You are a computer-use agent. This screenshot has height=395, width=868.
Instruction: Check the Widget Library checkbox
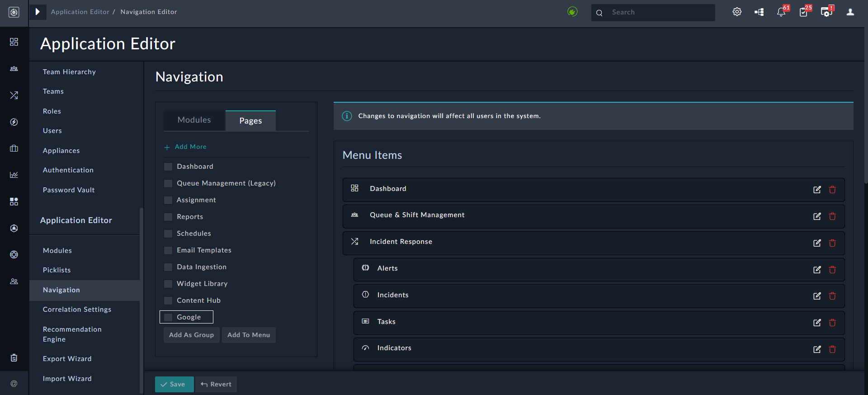coord(168,284)
